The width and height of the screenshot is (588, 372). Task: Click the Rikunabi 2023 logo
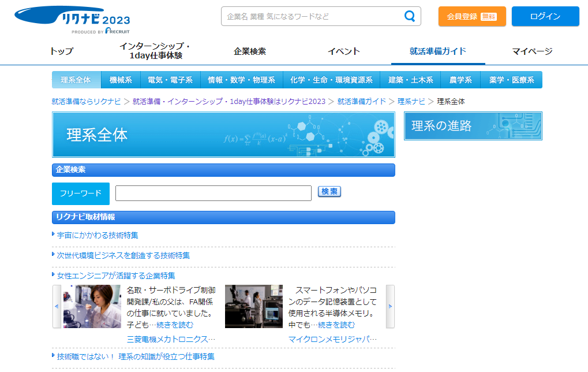pyautogui.click(x=72, y=20)
